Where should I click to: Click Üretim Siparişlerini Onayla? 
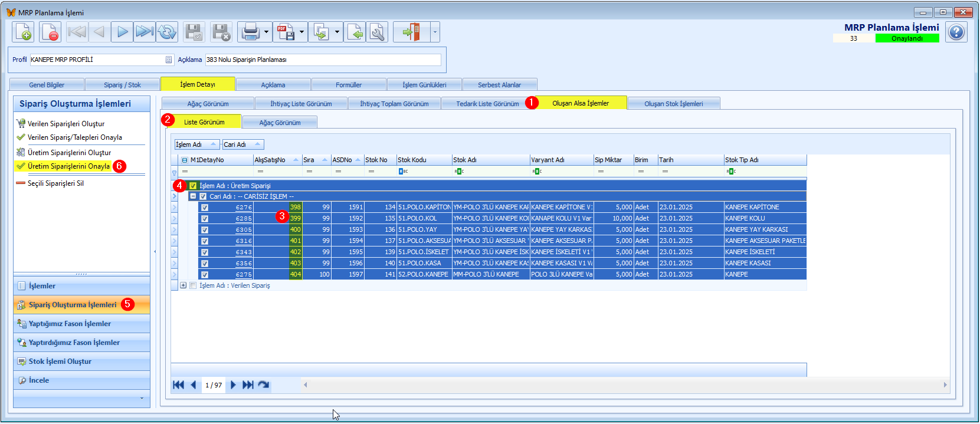coord(69,166)
